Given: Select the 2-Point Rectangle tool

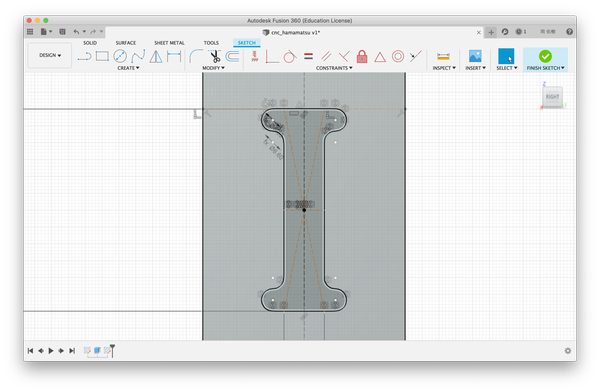Looking at the screenshot, I should coord(102,57).
